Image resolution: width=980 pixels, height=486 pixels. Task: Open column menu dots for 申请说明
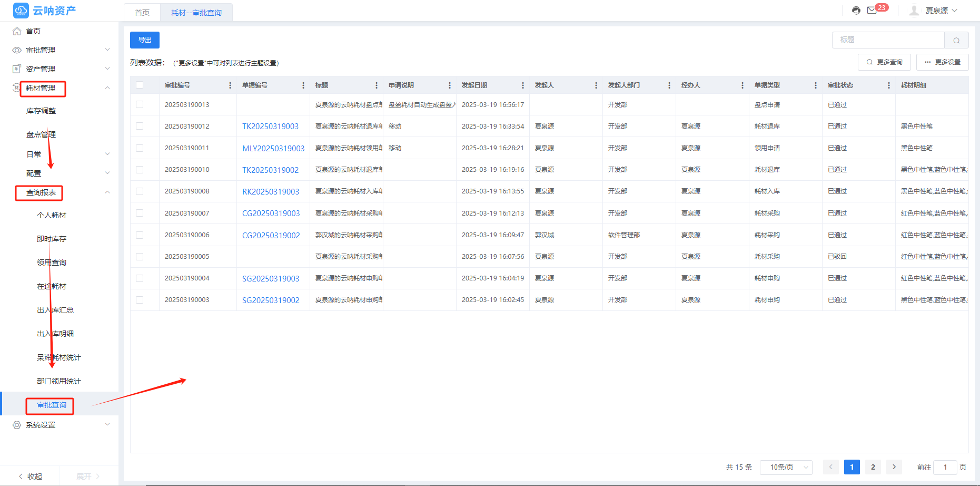450,85
